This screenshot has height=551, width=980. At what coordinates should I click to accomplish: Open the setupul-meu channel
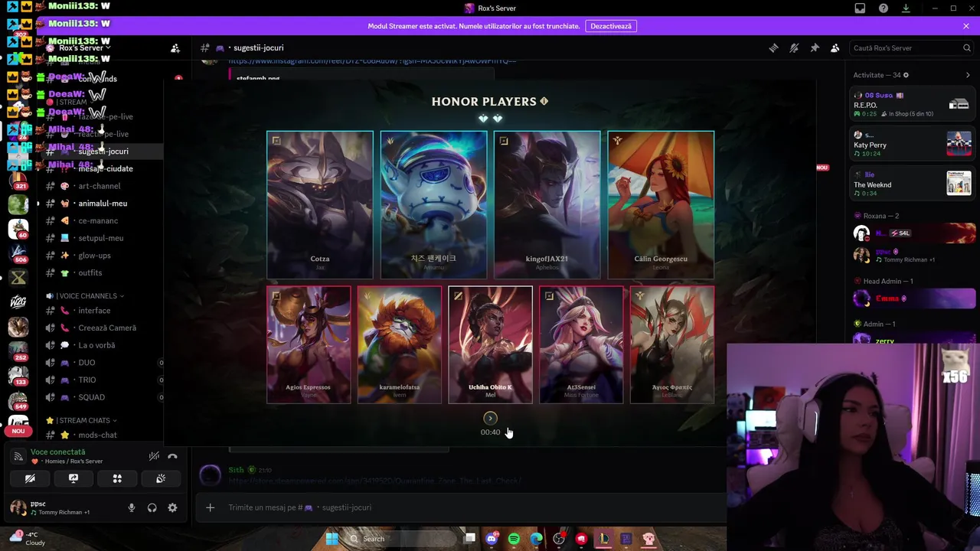click(x=103, y=238)
